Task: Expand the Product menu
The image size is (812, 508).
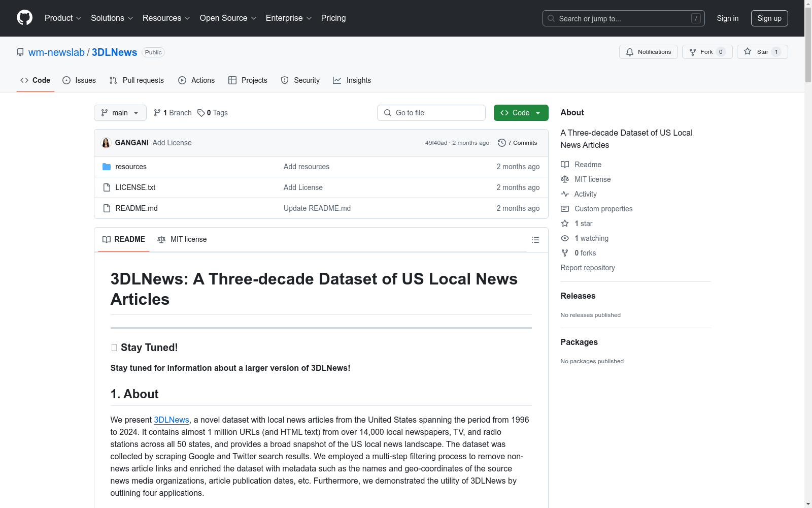Action: click(63, 18)
